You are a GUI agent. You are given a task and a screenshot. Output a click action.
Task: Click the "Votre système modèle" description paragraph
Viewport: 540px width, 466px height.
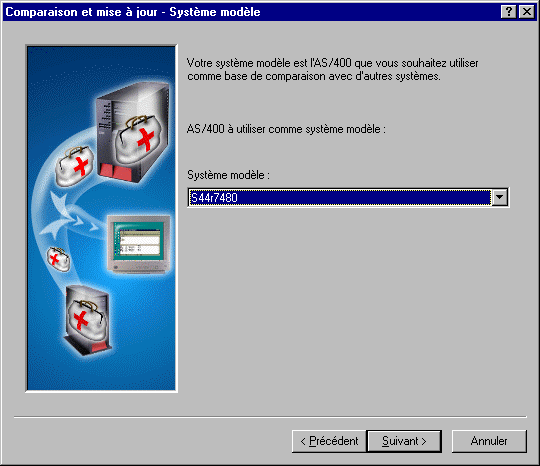pyautogui.click(x=332, y=70)
